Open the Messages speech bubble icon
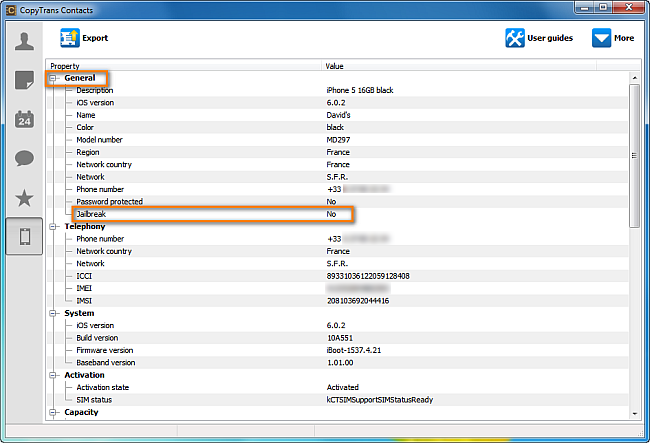The height and width of the screenshot is (443, 650). (x=24, y=158)
